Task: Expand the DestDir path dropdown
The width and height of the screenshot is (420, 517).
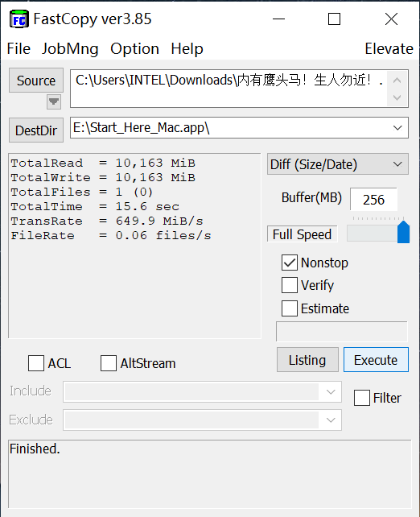Action: pyautogui.click(x=397, y=127)
